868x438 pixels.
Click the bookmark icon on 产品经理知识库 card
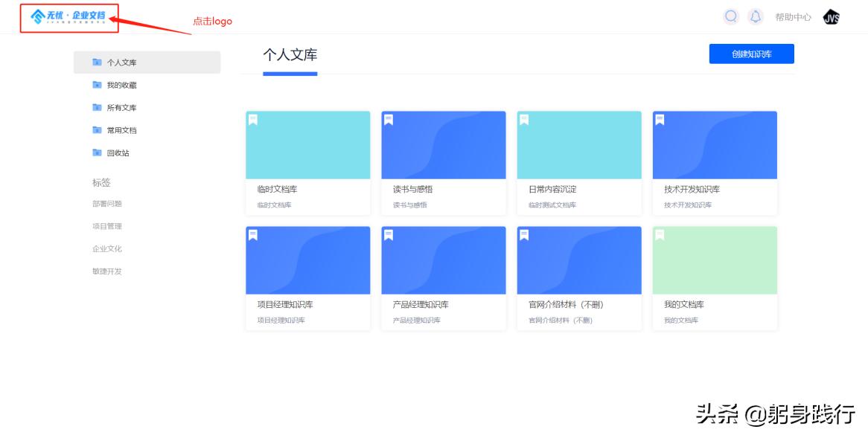387,236
